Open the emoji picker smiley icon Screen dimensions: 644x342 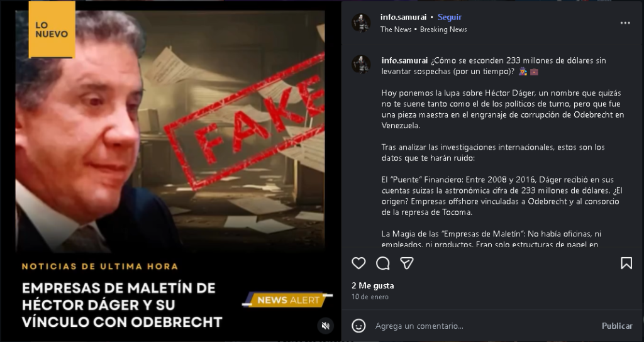click(358, 326)
